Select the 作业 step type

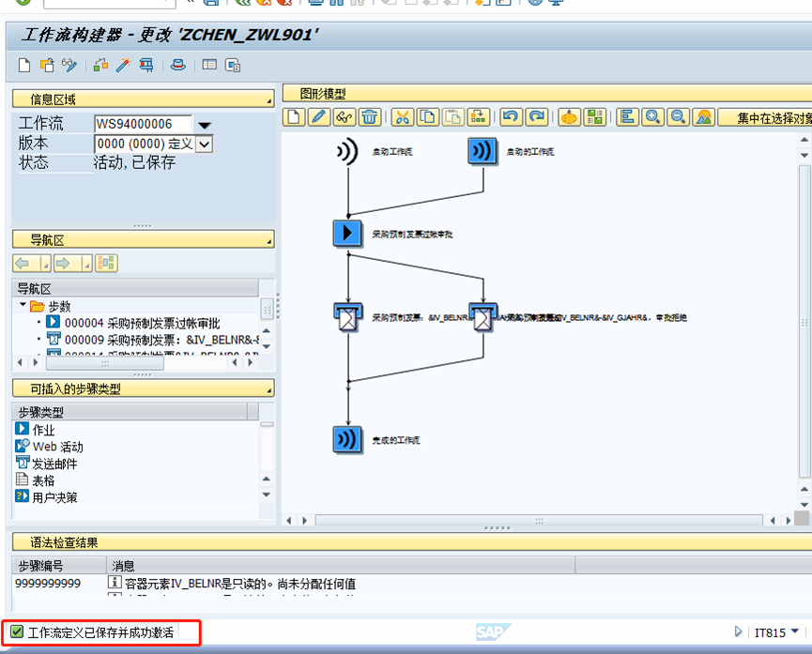[x=36, y=429]
